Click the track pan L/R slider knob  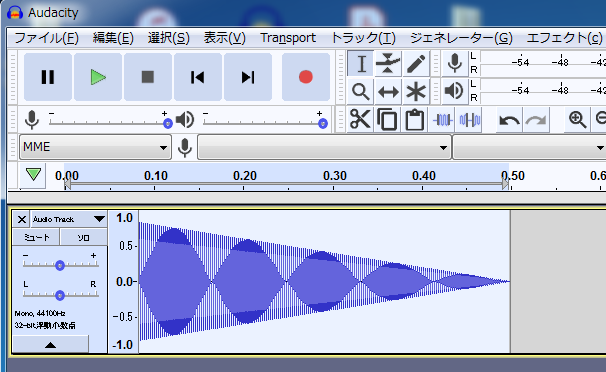tap(60, 296)
